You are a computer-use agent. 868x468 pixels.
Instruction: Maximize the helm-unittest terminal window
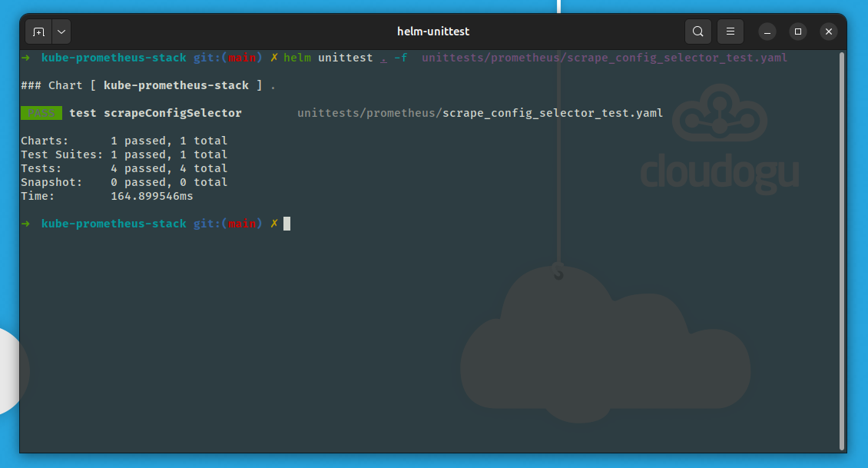tap(797, 32)
